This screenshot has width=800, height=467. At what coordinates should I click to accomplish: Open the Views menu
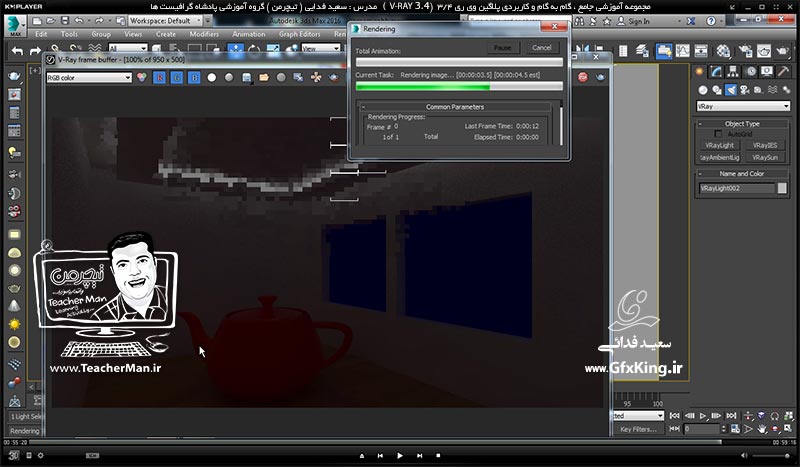pos(133,34)
